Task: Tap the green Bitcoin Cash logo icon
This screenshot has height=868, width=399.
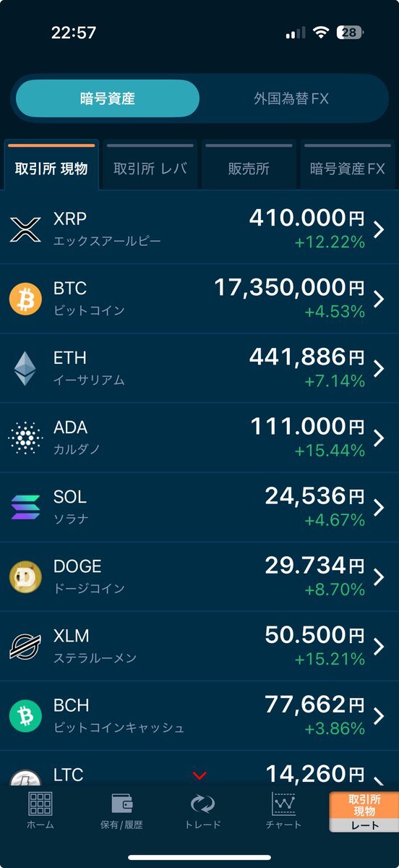Action: [25, 715]
